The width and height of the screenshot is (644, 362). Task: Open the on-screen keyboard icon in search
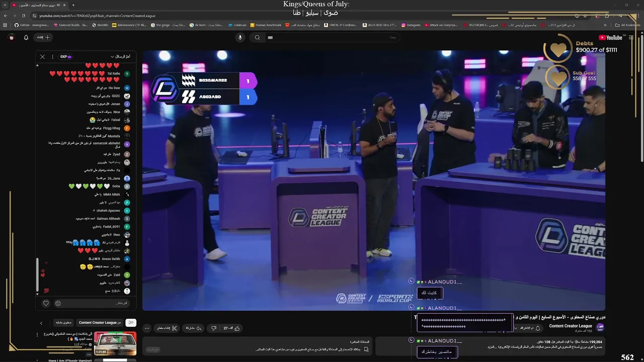click(270, 37)
